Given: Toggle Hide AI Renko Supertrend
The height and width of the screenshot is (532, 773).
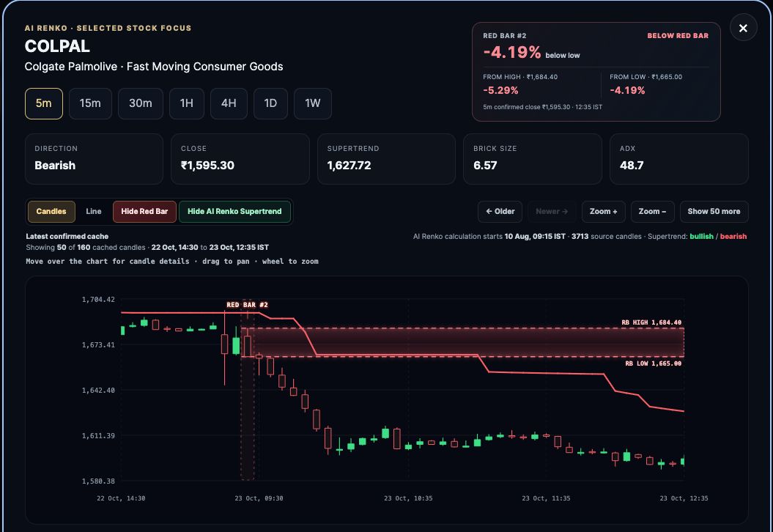Looking at the screenshot, I should [234, 212].
